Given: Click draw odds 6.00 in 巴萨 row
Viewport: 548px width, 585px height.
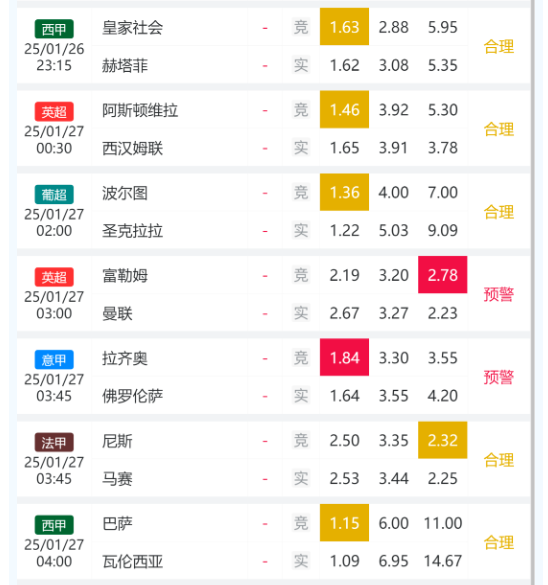Looking at the screenshot, I should point(394,523).
